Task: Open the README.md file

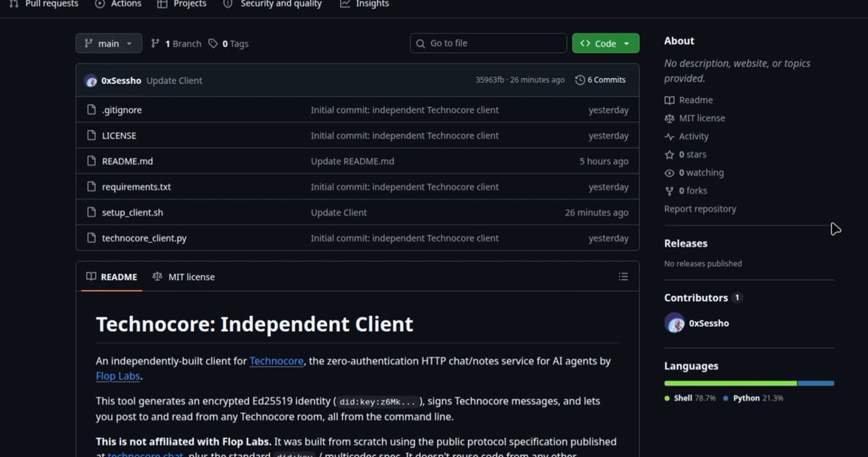Action: point(127,161)
